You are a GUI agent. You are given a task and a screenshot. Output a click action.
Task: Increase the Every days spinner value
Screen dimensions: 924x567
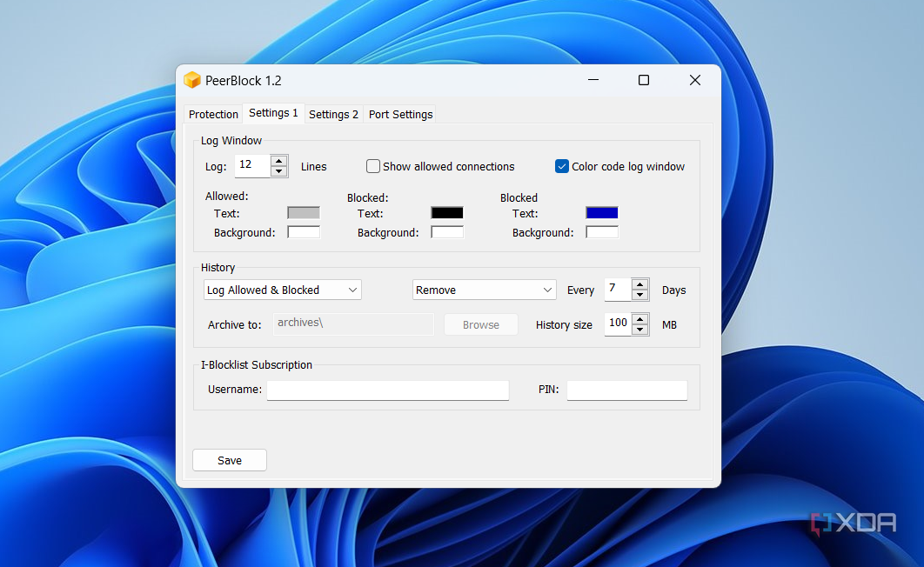click(639, 284)
